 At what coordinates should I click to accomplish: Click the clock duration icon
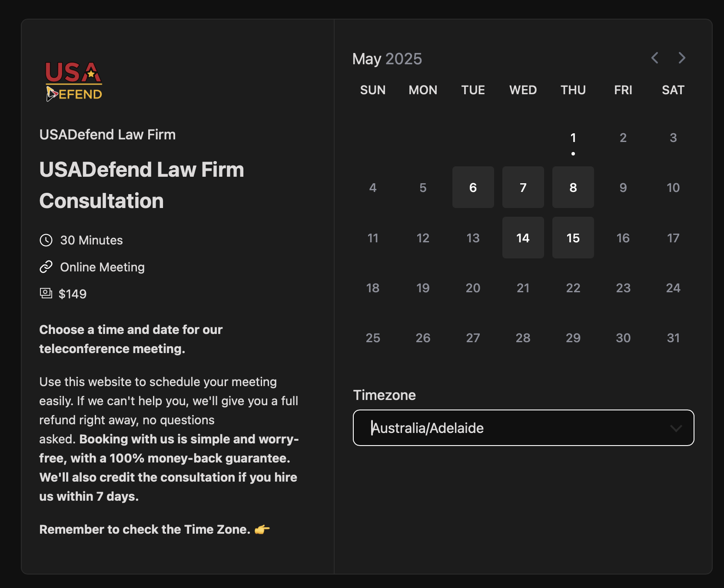[x=46, y=240]
